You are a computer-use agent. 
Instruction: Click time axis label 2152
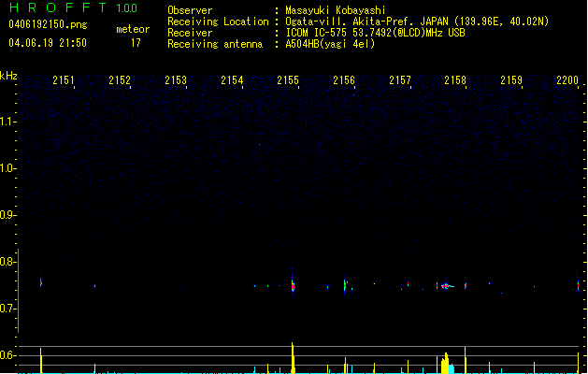click(x=120, y=80)
